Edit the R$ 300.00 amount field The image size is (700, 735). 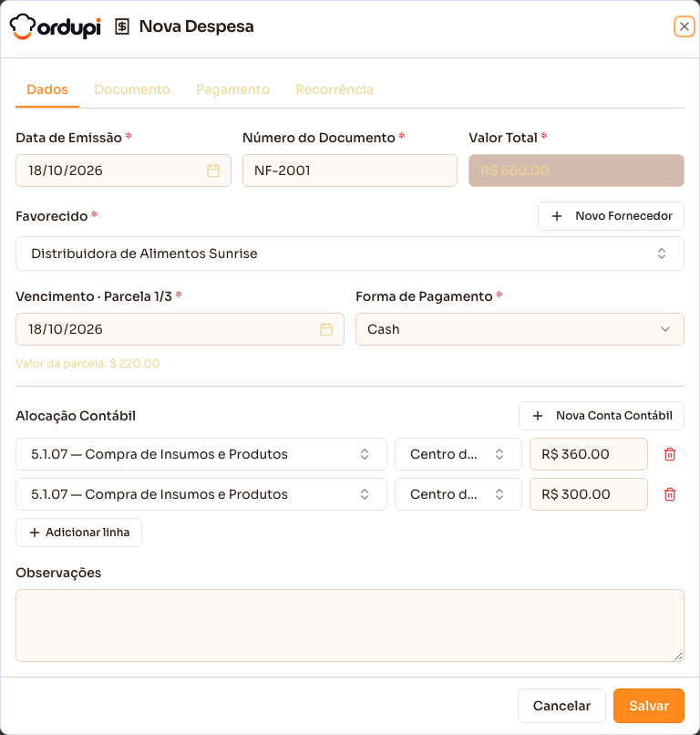(589, 494)
